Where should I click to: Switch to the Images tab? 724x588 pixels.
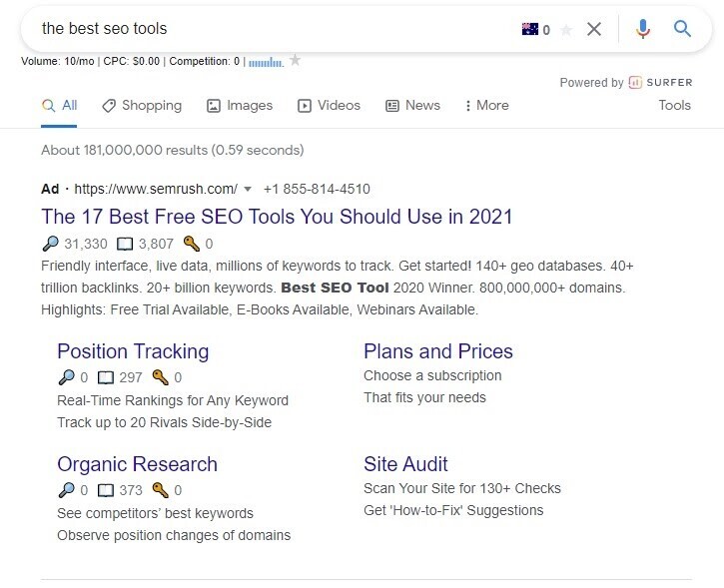pyautogui.click(x=240, y=105)
